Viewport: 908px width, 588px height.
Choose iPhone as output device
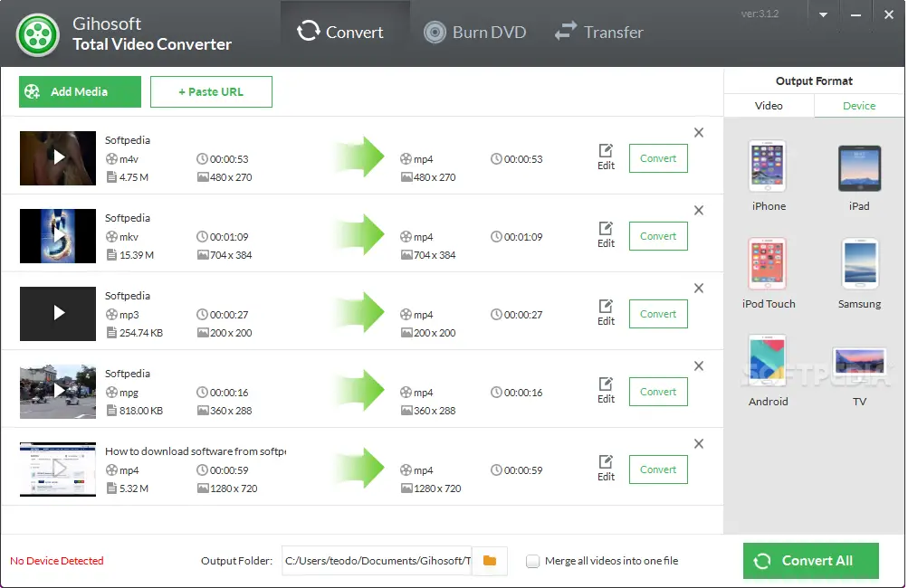[768, 175]
